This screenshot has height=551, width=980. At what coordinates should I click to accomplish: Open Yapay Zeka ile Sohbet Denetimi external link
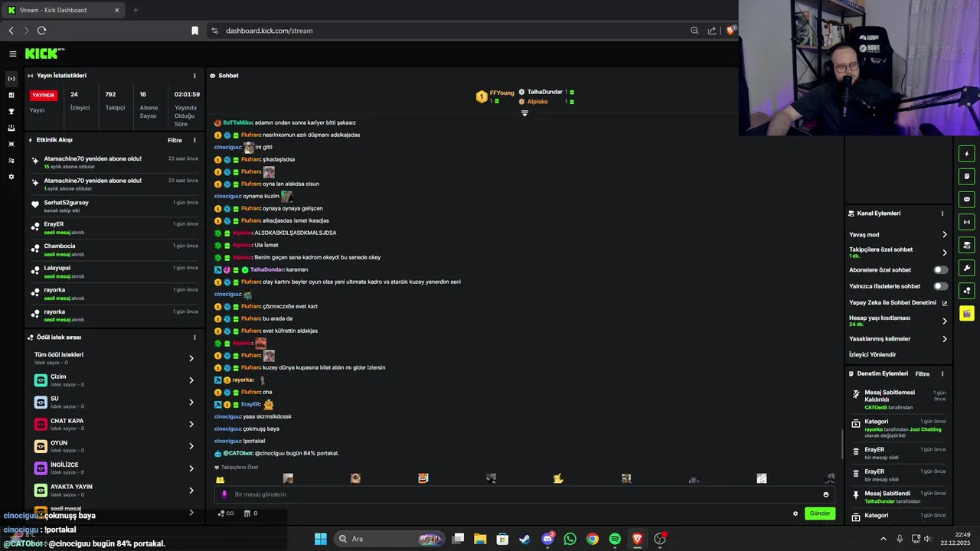(945, 303)
